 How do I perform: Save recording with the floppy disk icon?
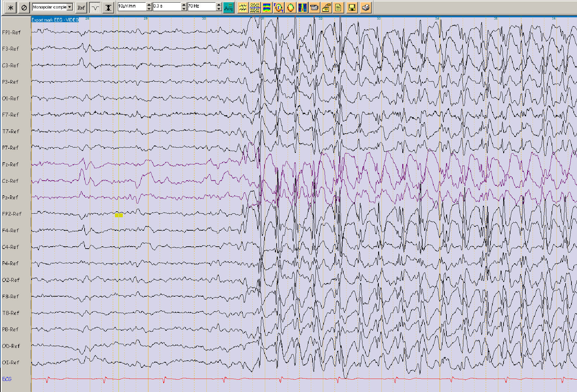point(352,8)
